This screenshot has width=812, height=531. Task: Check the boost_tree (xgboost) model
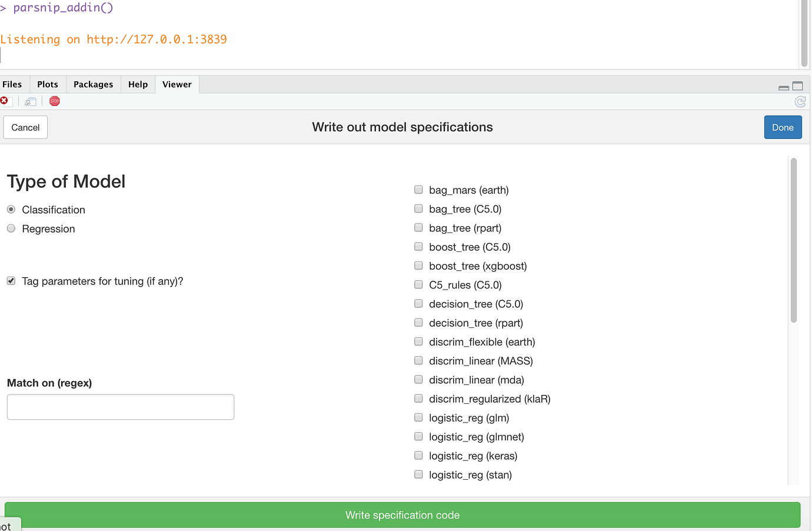(x=418, y=265)
